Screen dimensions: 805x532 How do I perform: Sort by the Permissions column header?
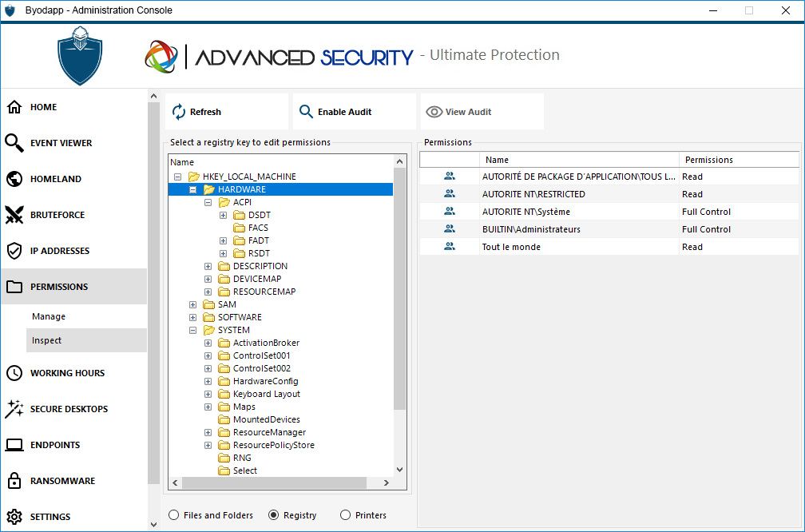tap(739, 160)
